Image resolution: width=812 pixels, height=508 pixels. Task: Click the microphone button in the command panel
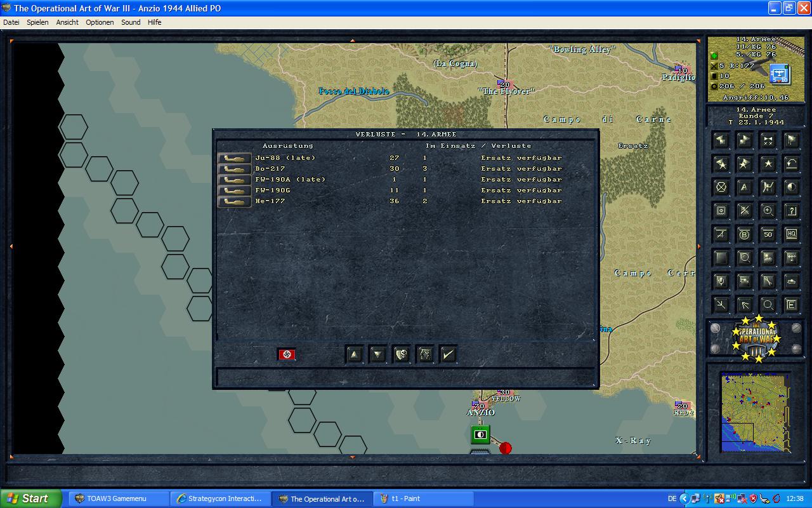coord(721,281)
